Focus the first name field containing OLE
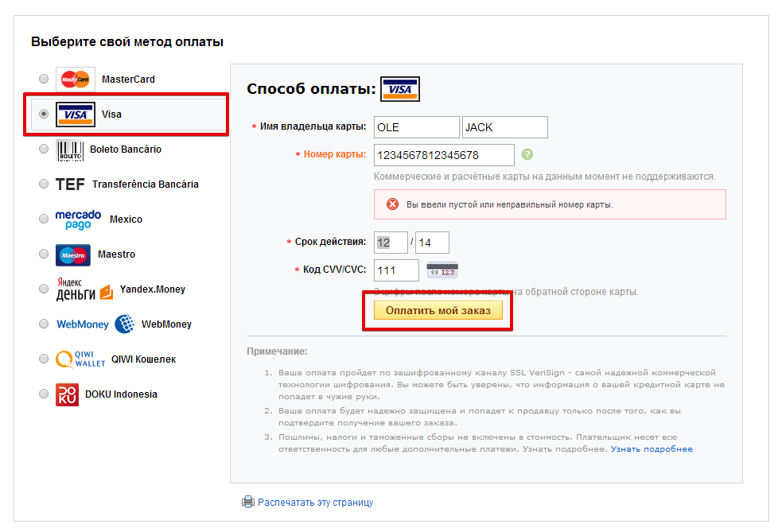The width and height of the screenshot is (782, 532). click(416, 127)
